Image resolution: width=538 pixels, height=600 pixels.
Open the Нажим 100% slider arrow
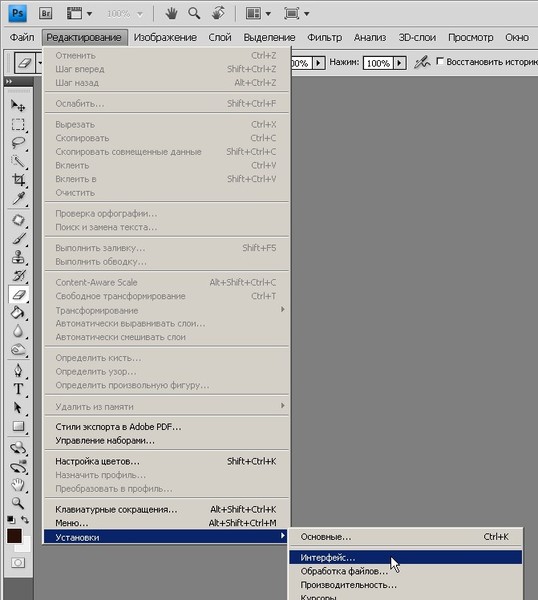(x=399, y=63)
